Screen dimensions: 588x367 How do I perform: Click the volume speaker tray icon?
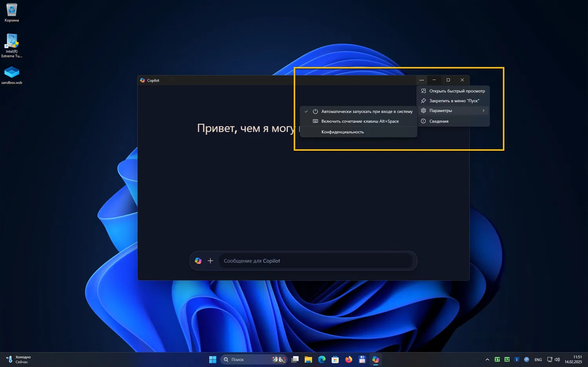coord(557,360)
